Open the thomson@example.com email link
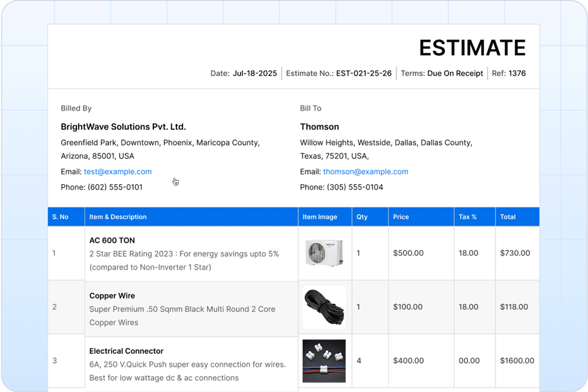This screenshot has height=392, width=588. (365, 172)
